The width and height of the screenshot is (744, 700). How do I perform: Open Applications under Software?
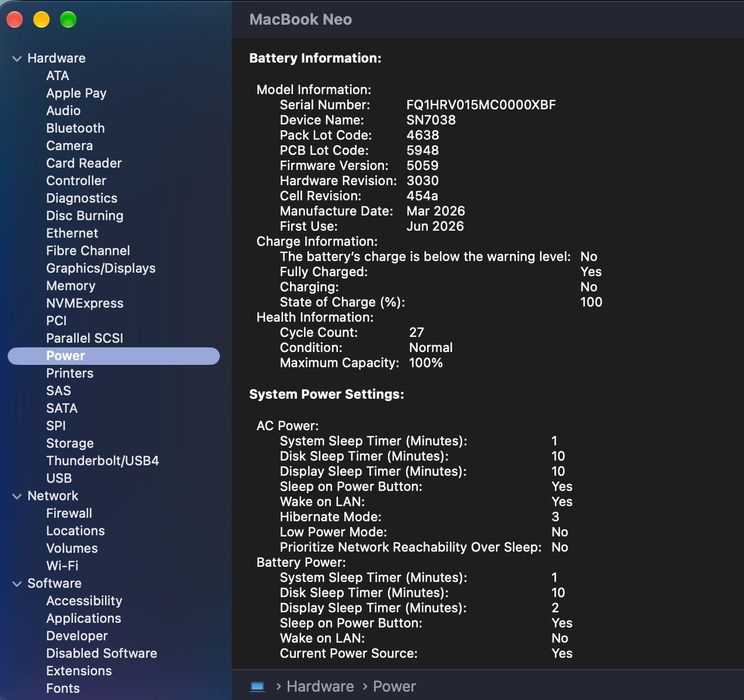(84, 619)
